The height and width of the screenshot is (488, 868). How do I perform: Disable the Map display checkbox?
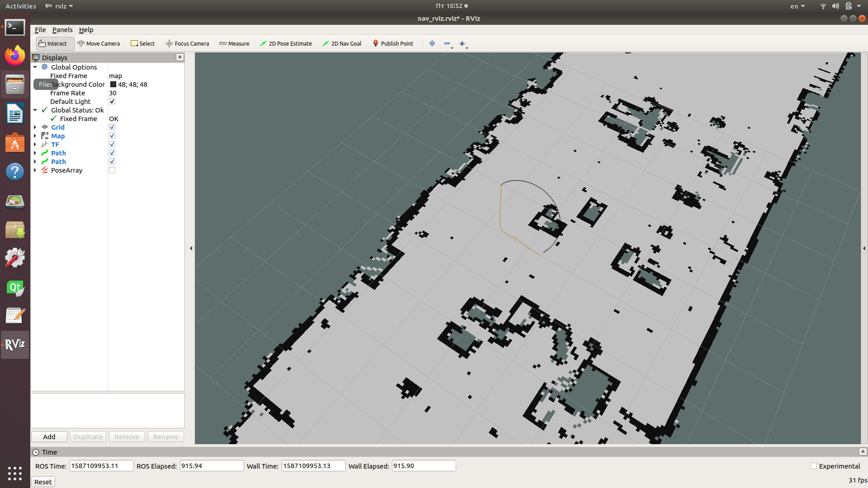(x=112, y=136)
